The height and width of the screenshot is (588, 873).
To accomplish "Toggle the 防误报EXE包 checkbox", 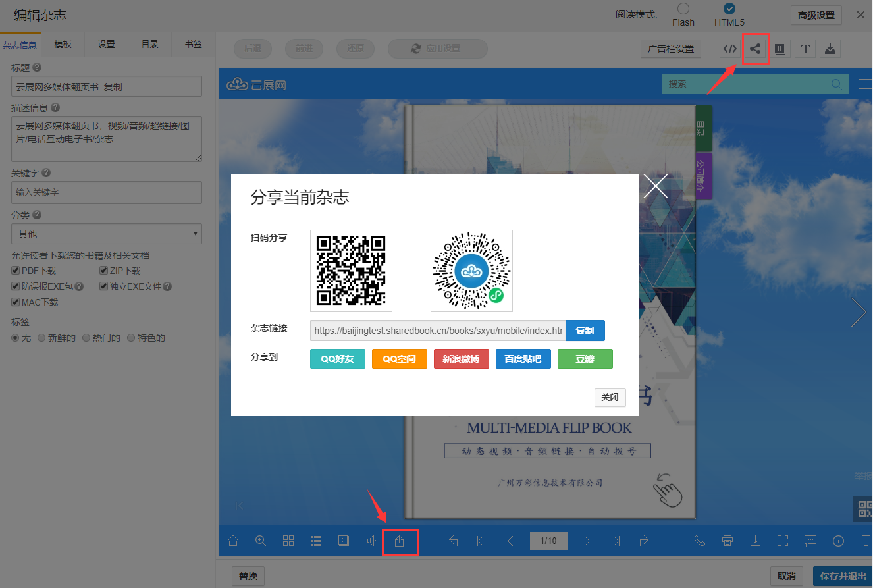I will (x=16, y=286).
